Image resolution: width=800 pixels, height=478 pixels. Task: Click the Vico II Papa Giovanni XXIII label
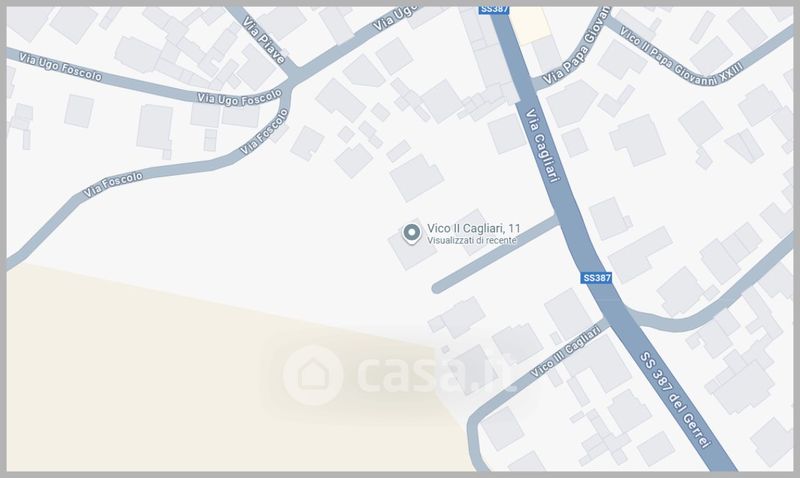coord(681,56)
